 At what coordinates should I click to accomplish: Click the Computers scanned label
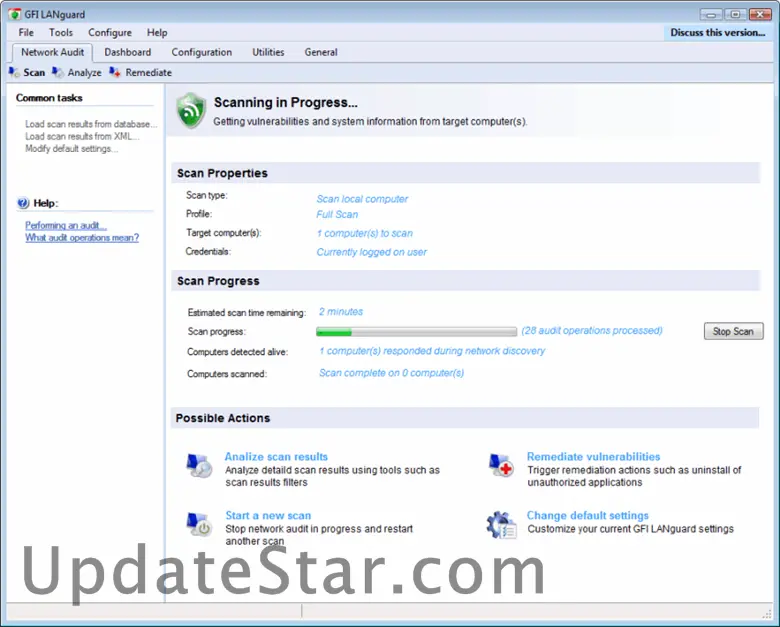227,374
